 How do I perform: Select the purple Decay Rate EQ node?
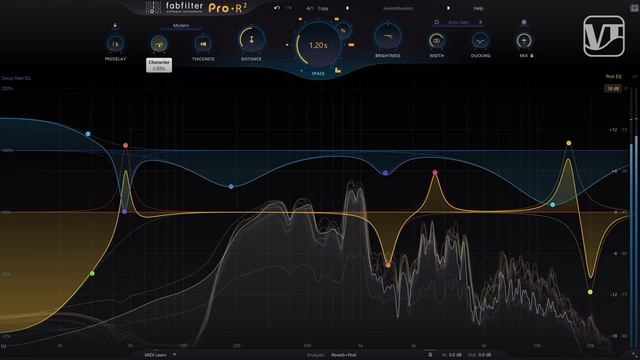tap(385, 173)
